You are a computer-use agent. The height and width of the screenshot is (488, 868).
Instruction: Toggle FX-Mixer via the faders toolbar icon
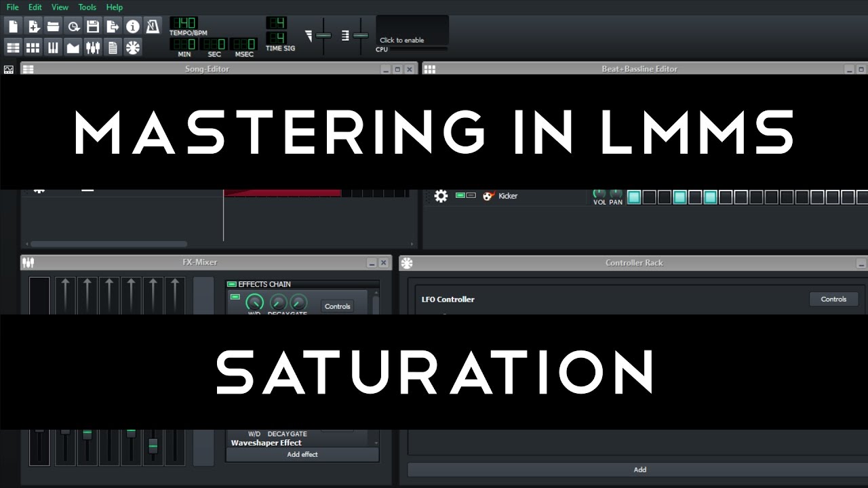(93, 47)
